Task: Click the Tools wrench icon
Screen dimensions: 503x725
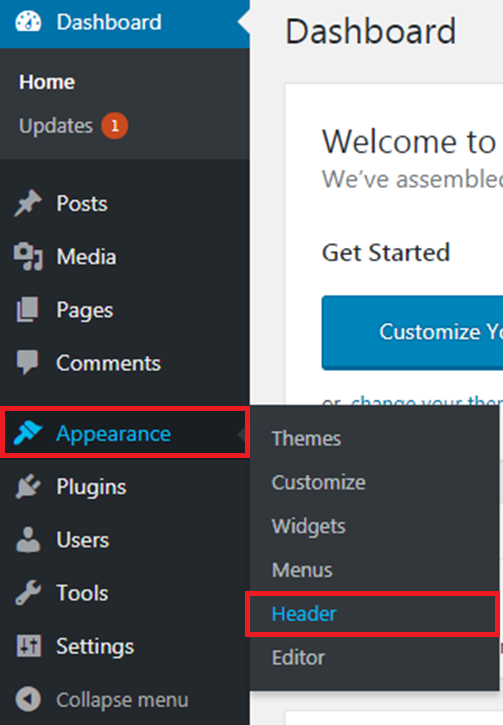Action: (x=28, y=593)
